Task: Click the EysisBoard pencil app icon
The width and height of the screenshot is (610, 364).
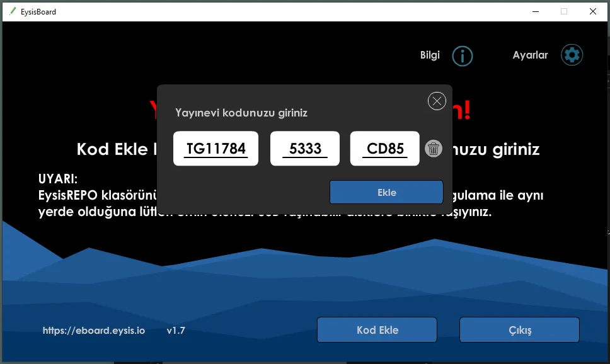Action: tap(13, 11)
